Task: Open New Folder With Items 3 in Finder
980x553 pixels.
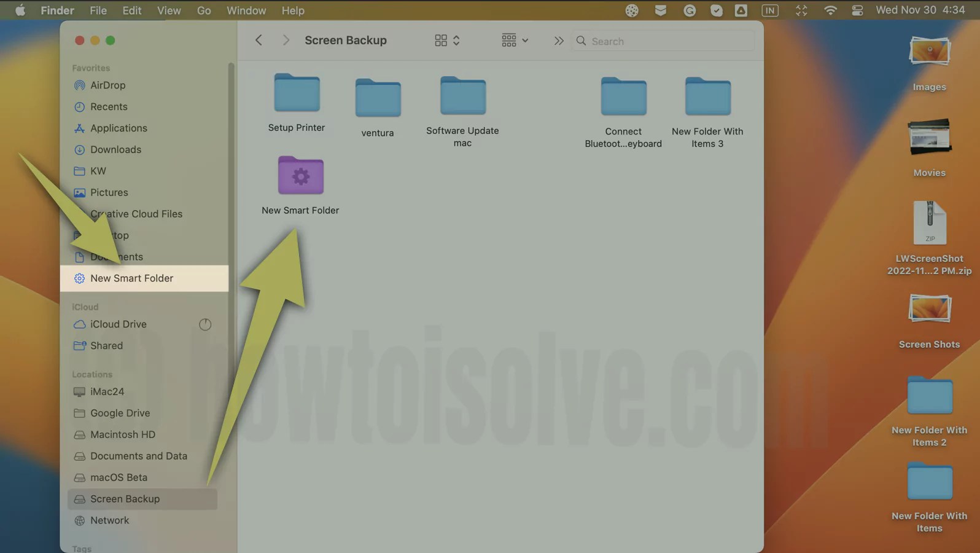Action: pyautogui.click(x=707, y=96)
